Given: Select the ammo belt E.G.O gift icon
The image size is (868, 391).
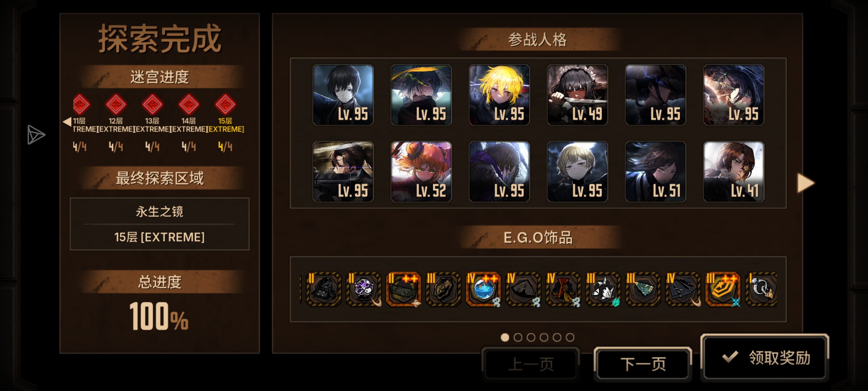Looking at the screenshot, I should coord(403,289).
